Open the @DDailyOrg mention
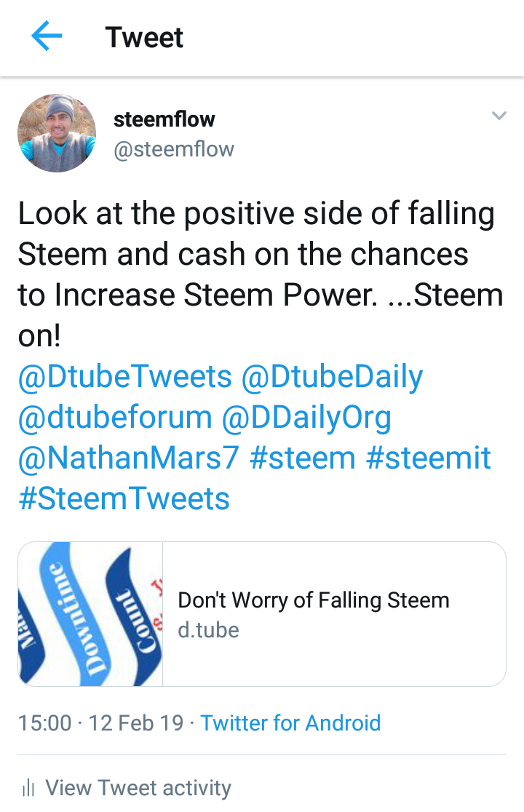Image resolution: width=524 pixels, height=812 pixels. tap(306, 418)
